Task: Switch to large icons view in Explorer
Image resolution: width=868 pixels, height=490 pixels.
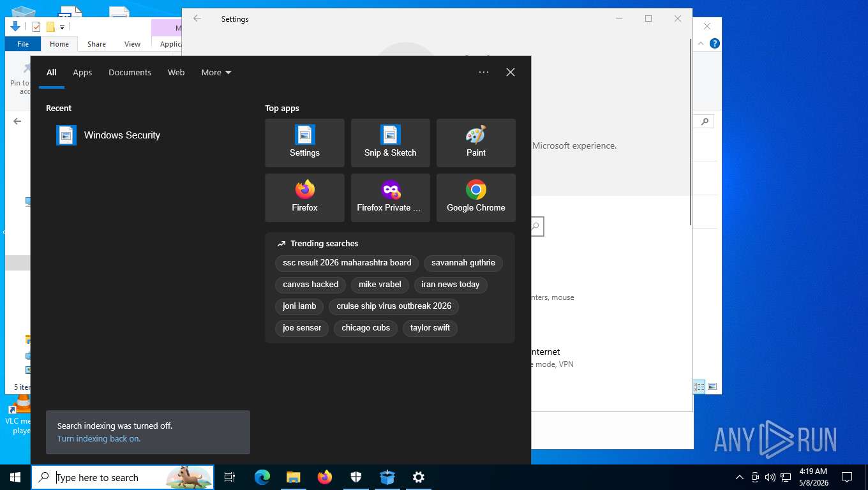Action: click(712, 387)
